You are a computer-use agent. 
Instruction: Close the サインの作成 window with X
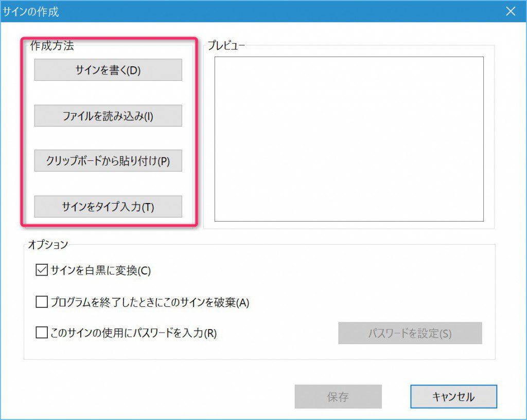pyautogui.click(x=511, y=11)
